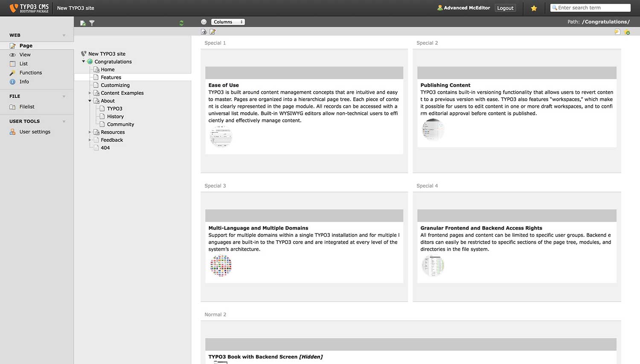This screenshot has width=640, height=364.
Task: Click the Congratulations globe icon
Action: tap(90, 61)
